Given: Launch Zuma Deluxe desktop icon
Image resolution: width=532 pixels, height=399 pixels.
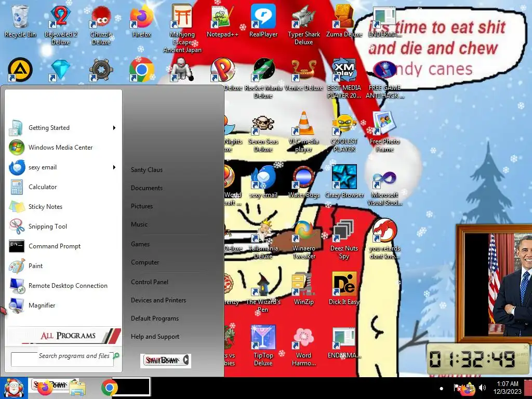Looking at the screenshot, I should [344, 21].
